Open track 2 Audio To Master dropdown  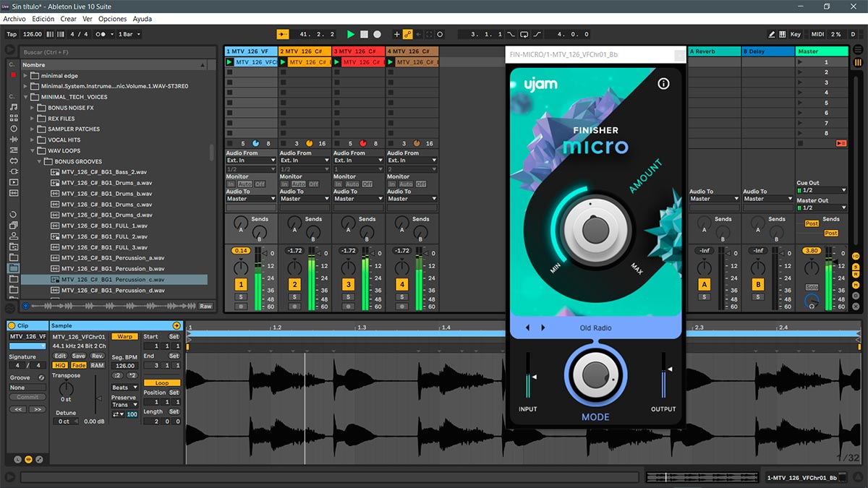pos(305,199)
